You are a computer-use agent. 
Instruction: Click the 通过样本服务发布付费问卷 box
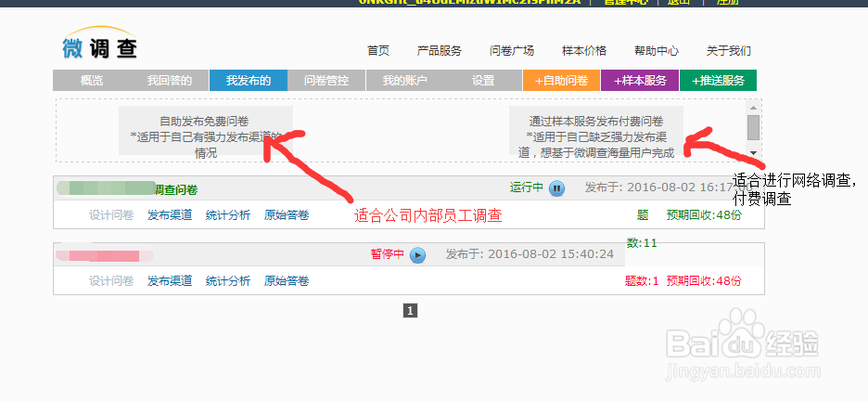[596, 131]
